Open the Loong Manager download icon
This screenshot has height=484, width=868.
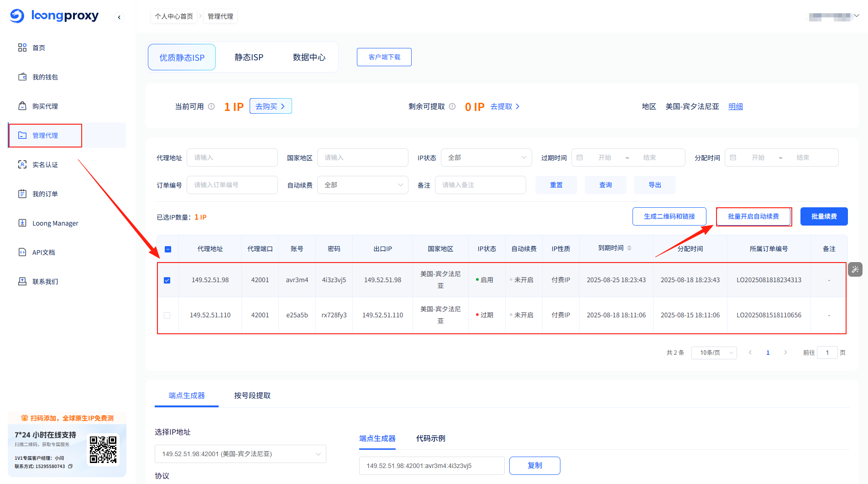[22, 223]
